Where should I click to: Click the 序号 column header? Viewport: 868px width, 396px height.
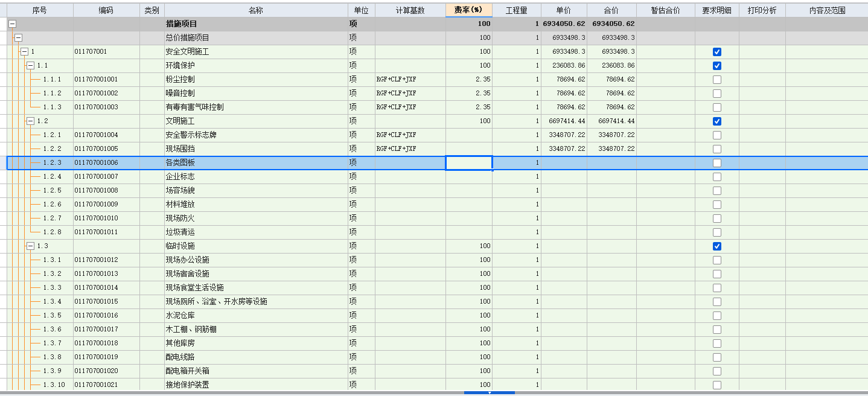tap(40, 10)
